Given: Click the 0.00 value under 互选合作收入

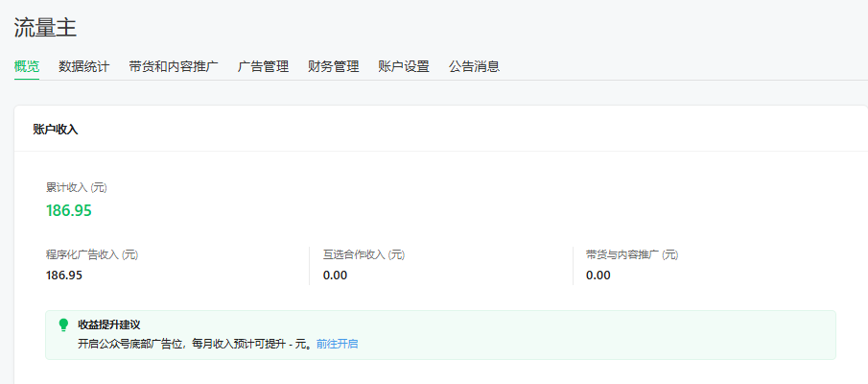Looking at the screenshot, I should point(335,276).
